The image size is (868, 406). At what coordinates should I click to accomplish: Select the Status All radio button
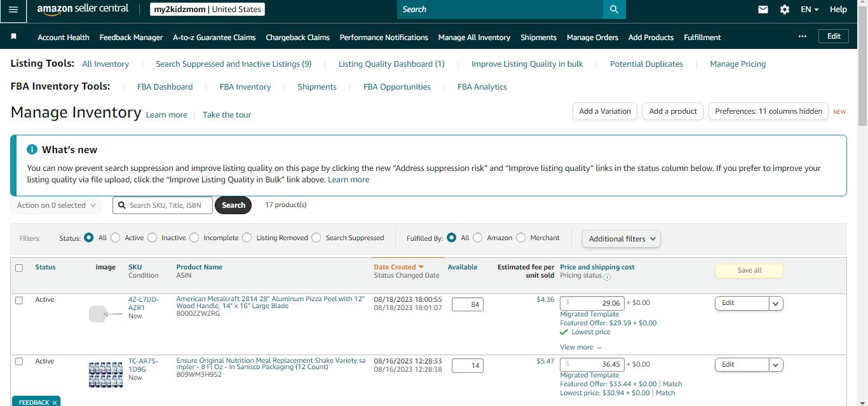click(x=89, y=238)
